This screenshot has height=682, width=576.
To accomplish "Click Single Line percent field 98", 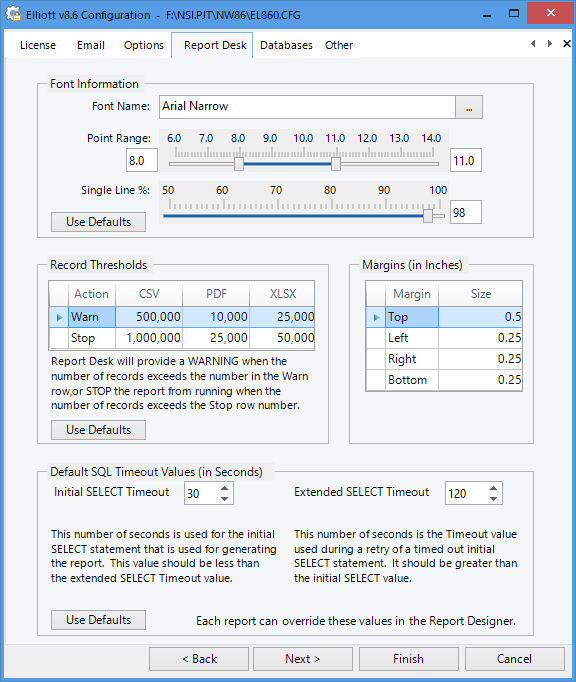I will (x=466, y=212).
